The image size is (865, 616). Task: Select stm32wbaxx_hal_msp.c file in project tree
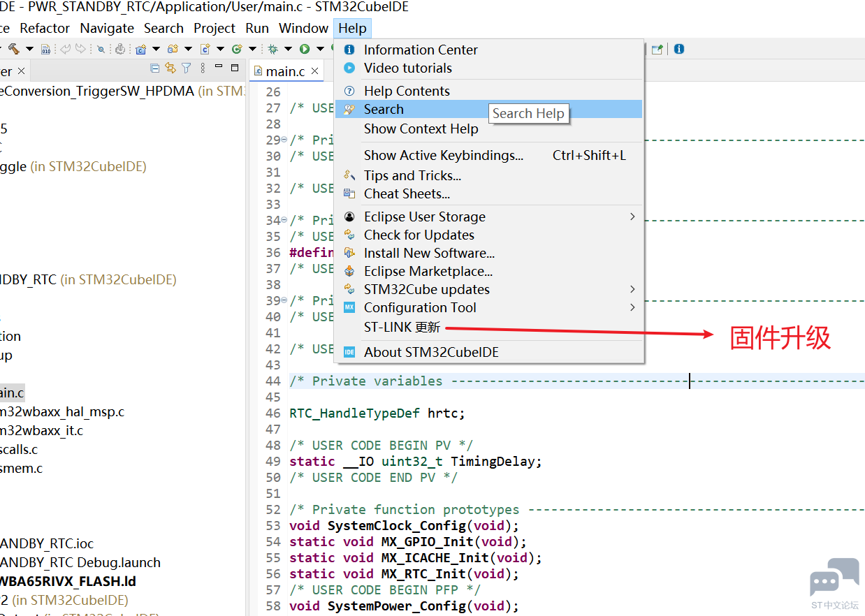click(61, 412)
